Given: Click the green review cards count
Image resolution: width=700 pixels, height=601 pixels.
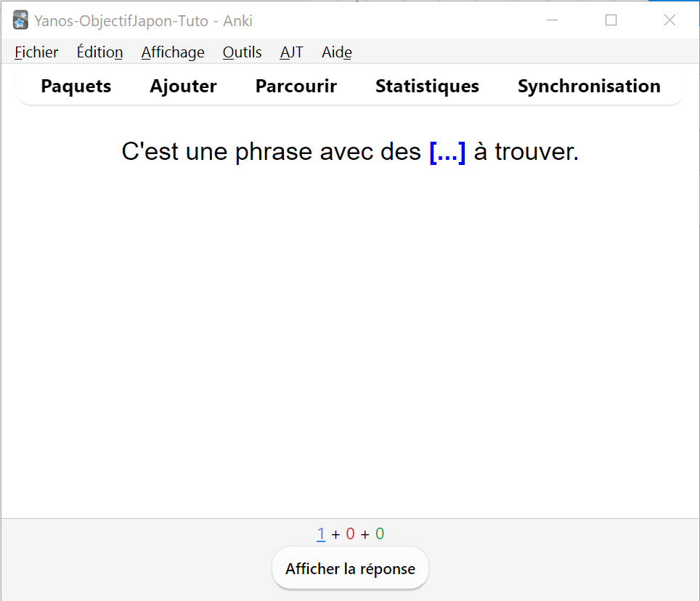Looking at the screenshot, I should click(380, 534).
